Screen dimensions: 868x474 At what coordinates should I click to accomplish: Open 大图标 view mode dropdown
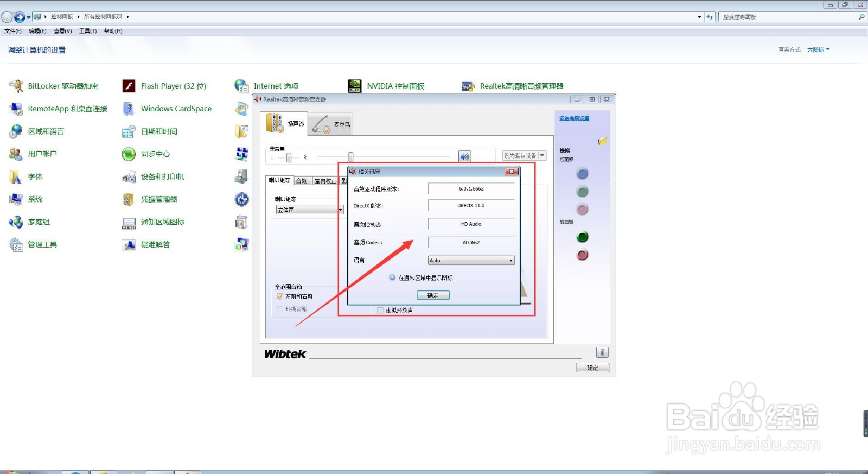[x=819, y=49]
